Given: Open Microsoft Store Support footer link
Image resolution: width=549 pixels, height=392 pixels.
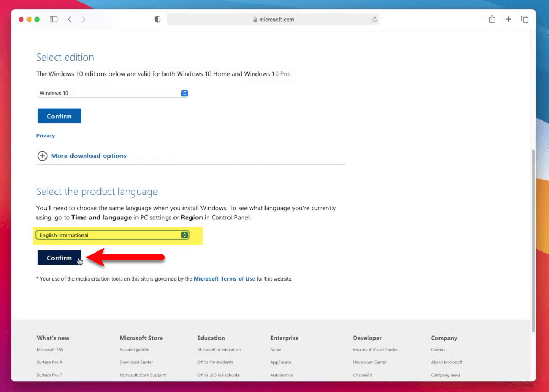Looking at the screenshot, I should coord(142,375).
